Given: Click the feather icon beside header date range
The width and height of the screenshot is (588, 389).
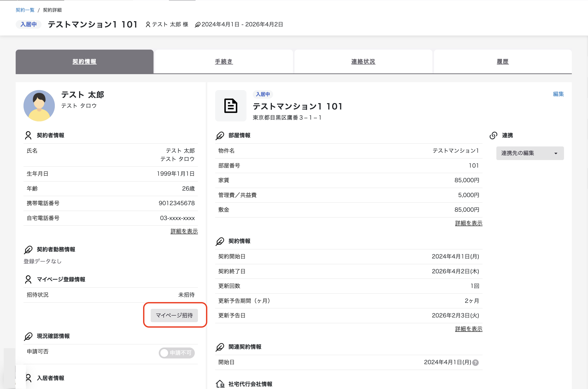Looking at the screenshot, I should 198,25.
